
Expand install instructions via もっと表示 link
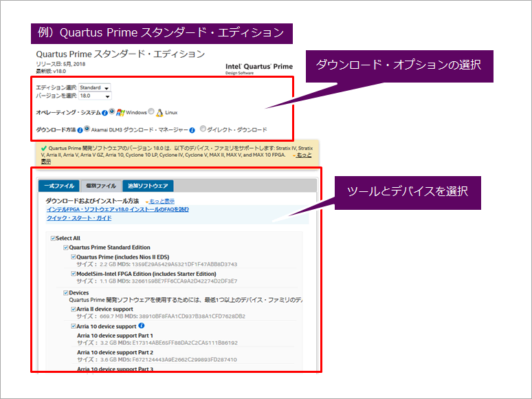(x=162, y=201)
